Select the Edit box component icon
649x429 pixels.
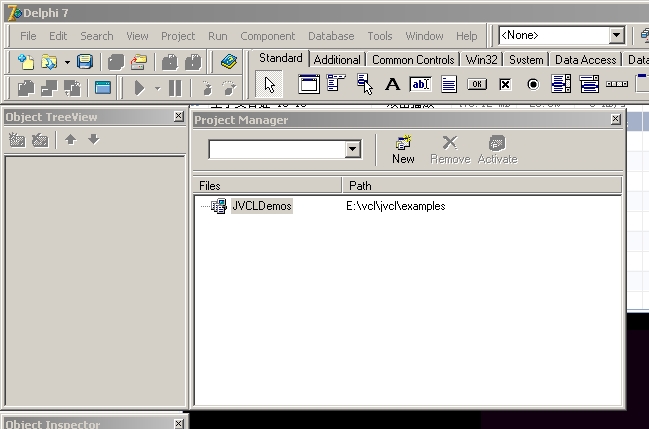[x=420, y=85]
